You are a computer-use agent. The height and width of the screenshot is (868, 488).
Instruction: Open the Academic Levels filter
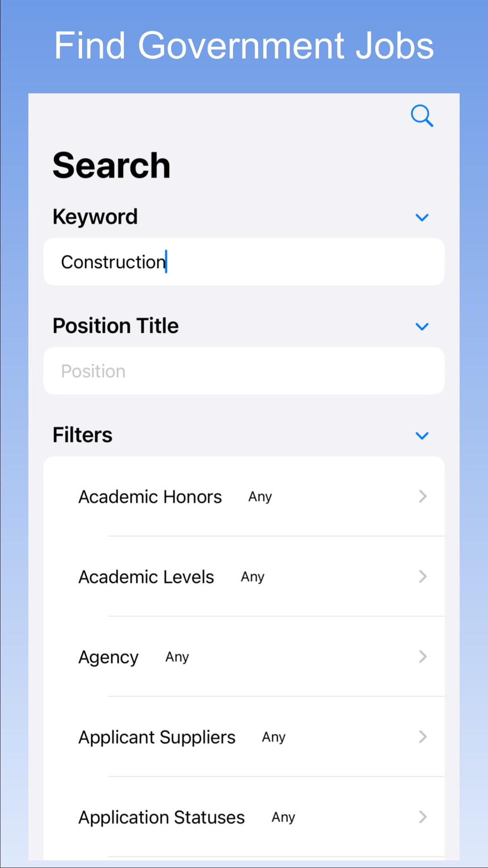pos(146,577)
